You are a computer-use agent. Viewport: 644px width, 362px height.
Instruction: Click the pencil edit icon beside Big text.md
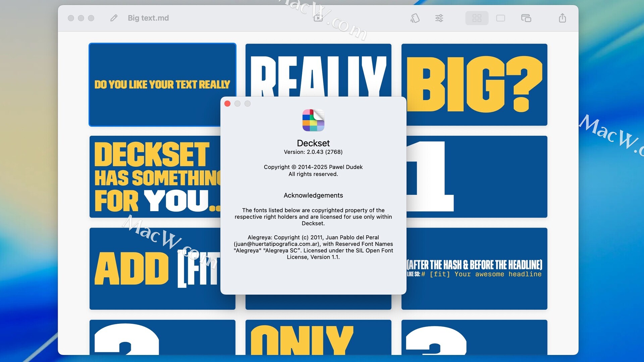pos(114,18)
